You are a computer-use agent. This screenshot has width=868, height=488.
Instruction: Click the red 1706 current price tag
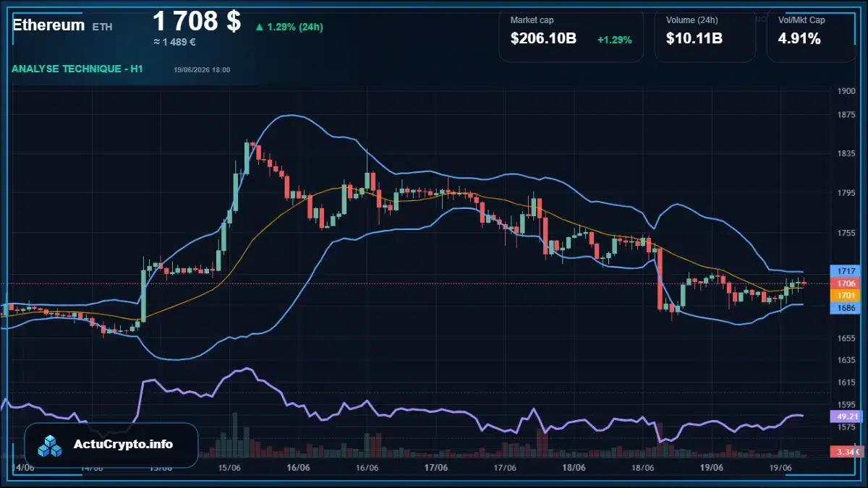pos(846,283)
